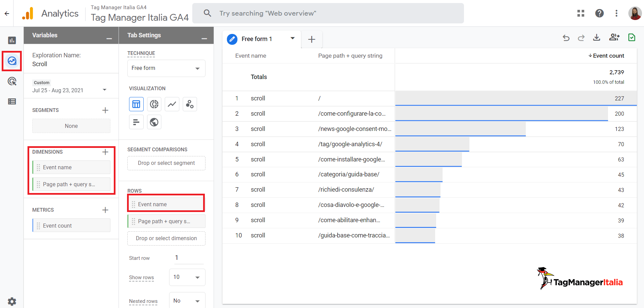644x308 pixels.
Task: Export data with download icon
Action: coord(596,37)
